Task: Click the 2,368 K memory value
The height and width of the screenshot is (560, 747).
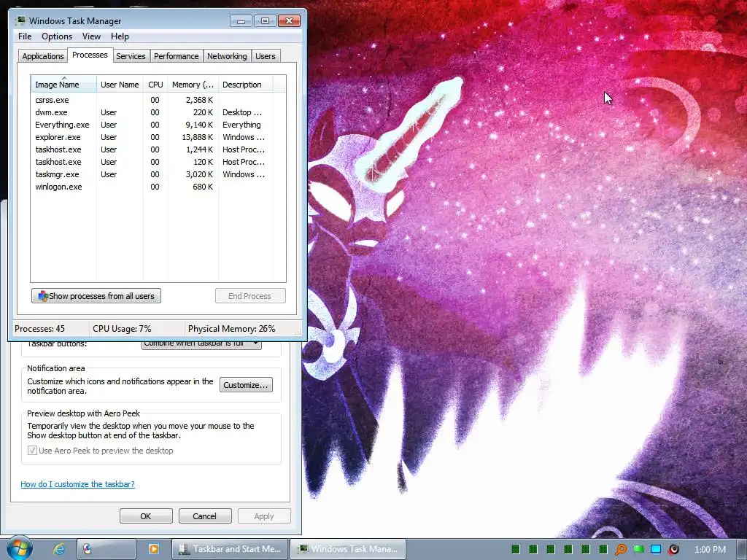Action: point(199,100)
